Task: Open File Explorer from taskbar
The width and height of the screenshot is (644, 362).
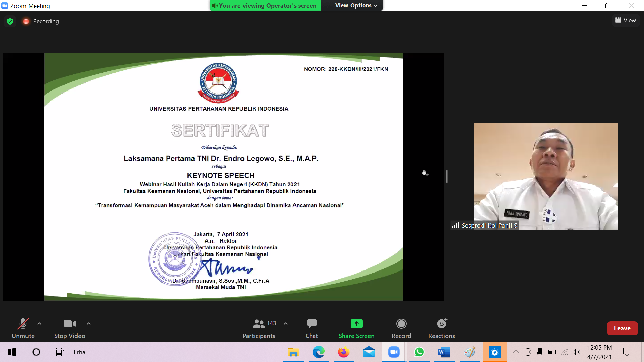Action: click(x=293, y=352)
